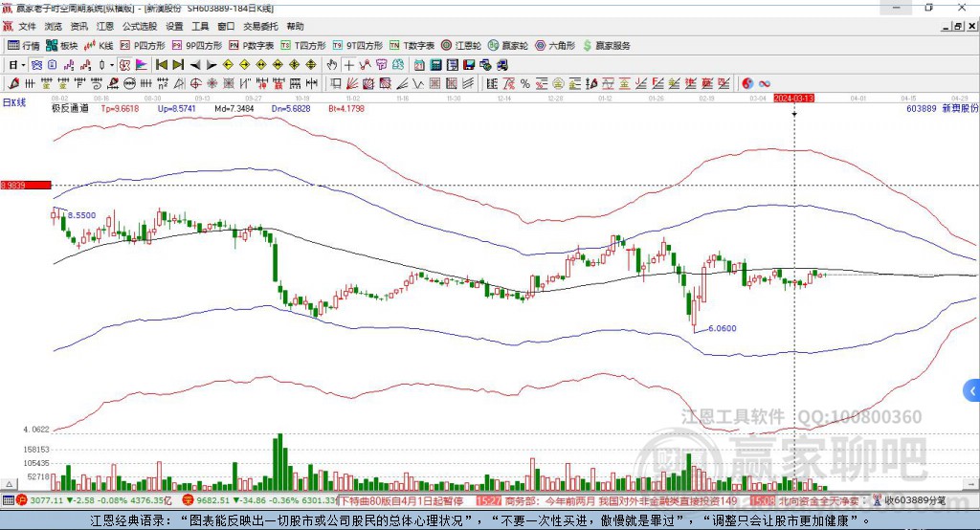Screen dimensions: 980x530
Task: Jump to last bar with skip-to-end icon
Action: pos(178,65)
